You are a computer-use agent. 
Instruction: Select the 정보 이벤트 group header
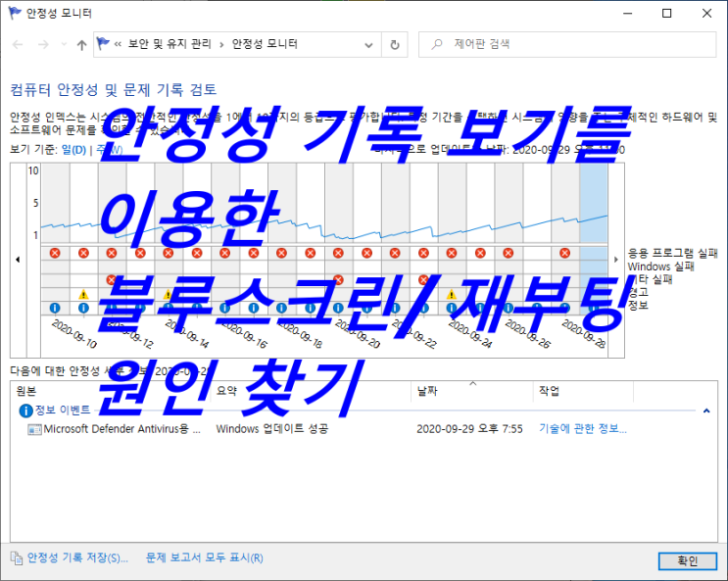point(62,411)
